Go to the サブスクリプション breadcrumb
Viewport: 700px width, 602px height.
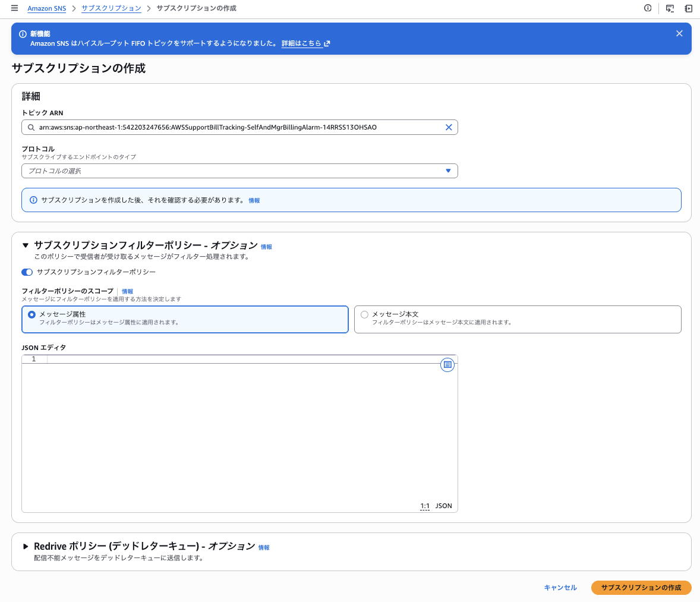point(111,8)
